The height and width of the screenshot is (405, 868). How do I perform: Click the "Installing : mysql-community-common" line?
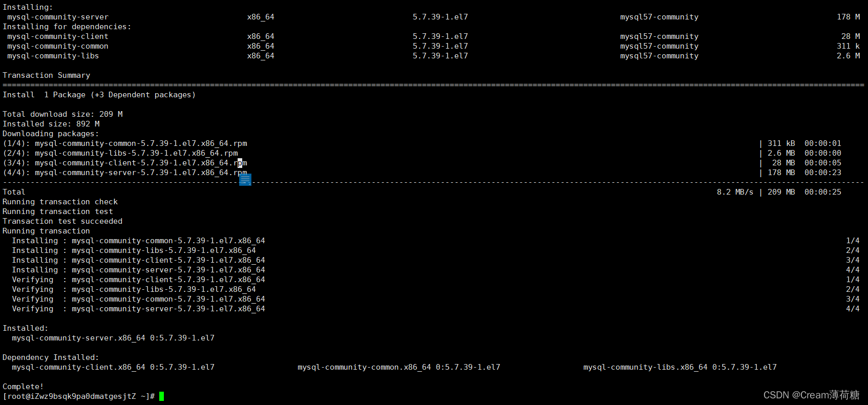[139, 241]
